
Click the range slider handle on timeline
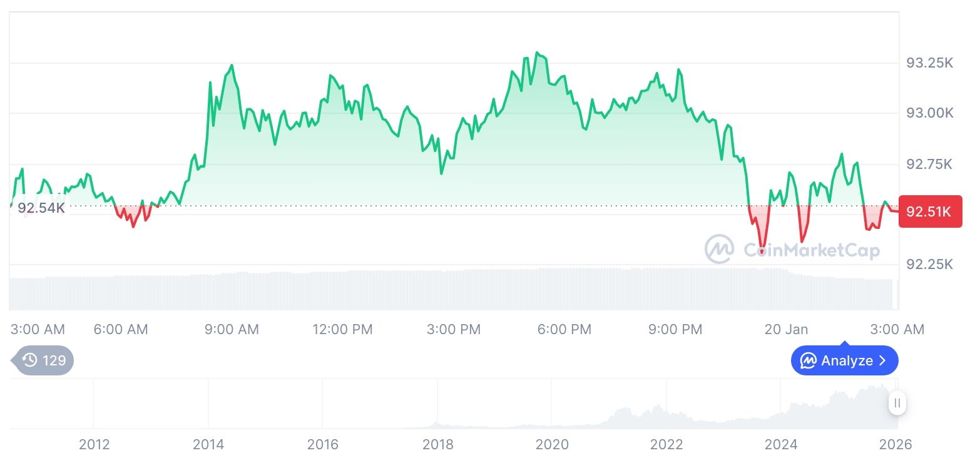tap(897, 403)
